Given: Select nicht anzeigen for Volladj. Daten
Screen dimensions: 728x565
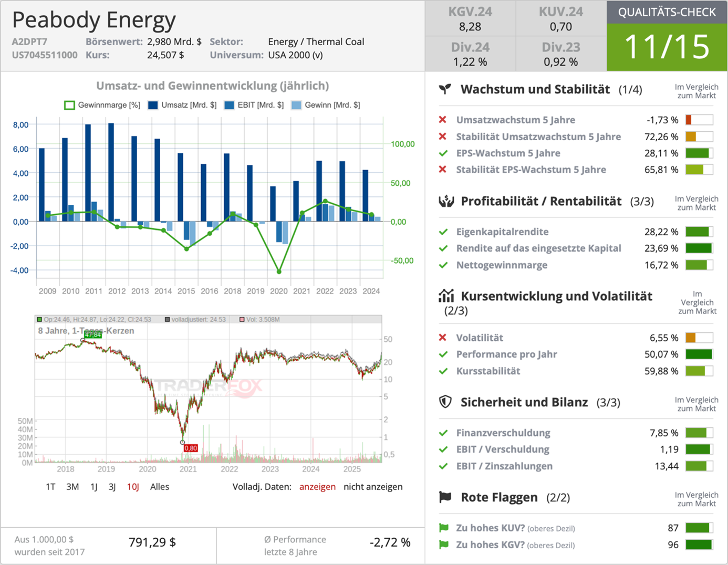Looking at the screenshot, I should tap(373, 487).
